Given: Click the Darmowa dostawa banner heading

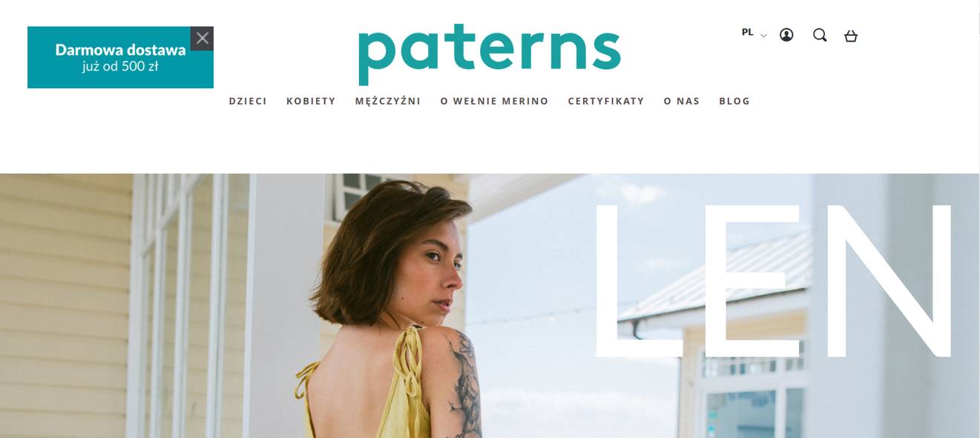Looking at the screenshot, I should click(x=120, y=50).
